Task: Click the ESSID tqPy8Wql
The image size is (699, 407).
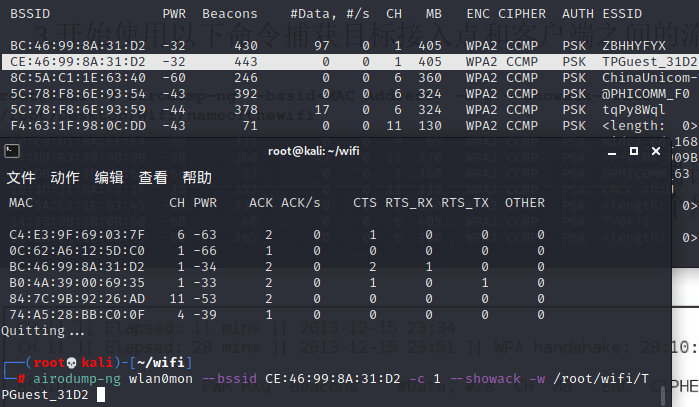Action: 633,110
